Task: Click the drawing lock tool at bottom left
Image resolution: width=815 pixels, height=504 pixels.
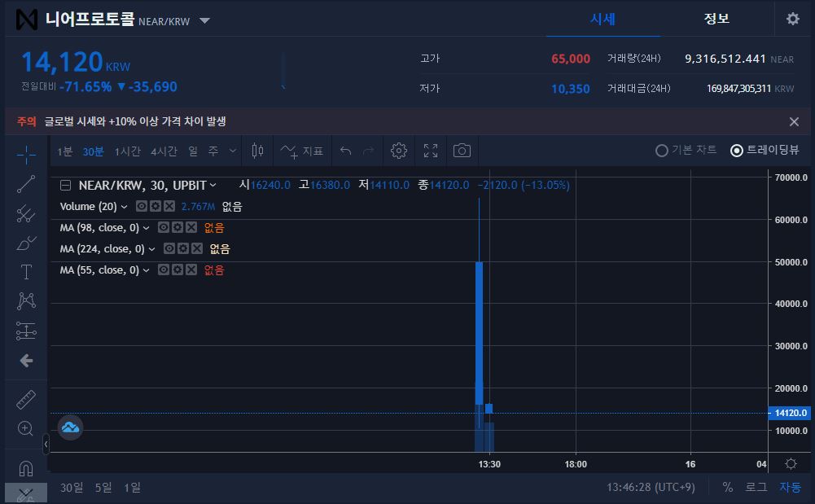Action: coord(26,493)
